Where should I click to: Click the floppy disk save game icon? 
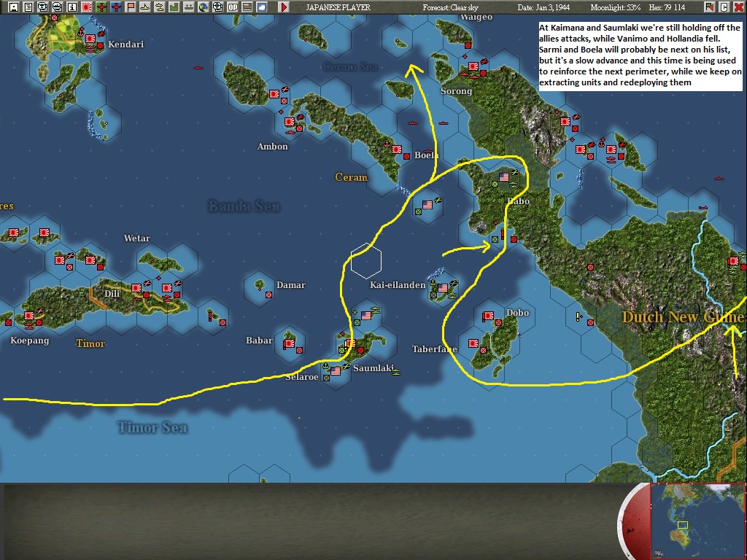click(x=13, y=7)
